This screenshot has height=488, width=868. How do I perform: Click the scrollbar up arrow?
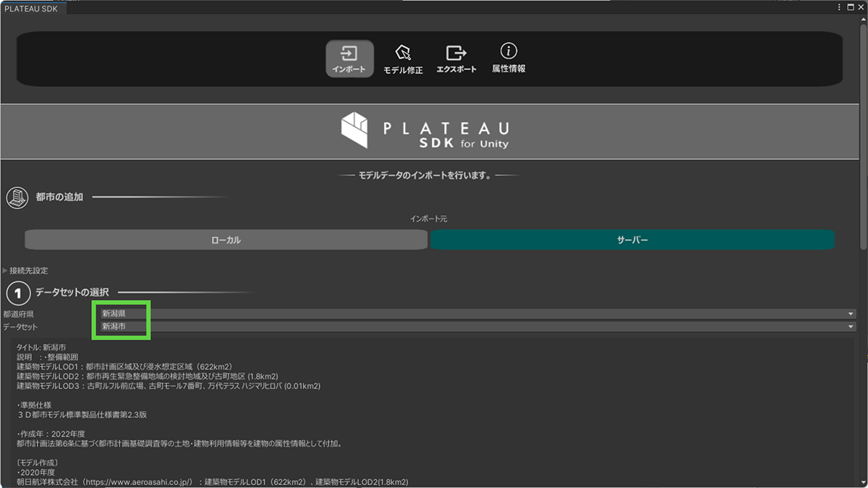pyautogui.click(x=863, y=18)
